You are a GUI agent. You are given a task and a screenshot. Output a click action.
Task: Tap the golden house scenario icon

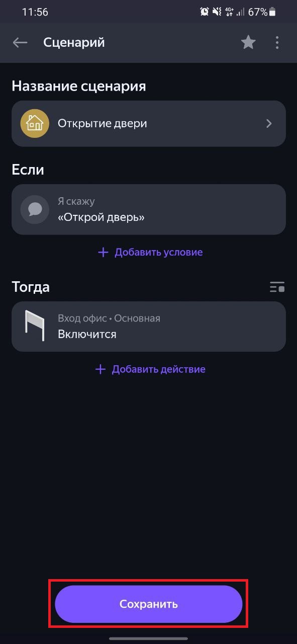point(35,123)
